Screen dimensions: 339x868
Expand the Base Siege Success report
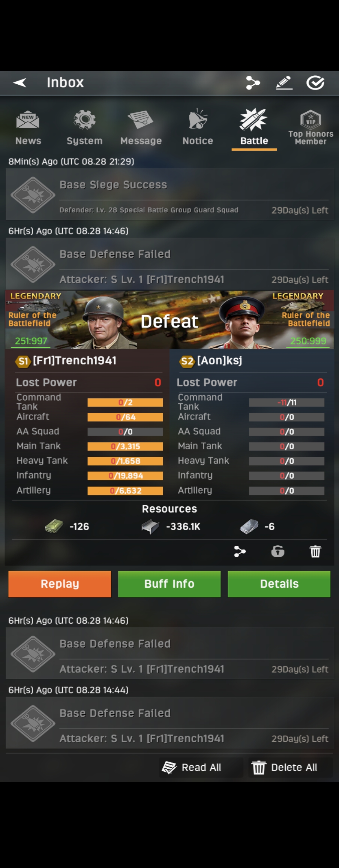click(x=169, y=195)
